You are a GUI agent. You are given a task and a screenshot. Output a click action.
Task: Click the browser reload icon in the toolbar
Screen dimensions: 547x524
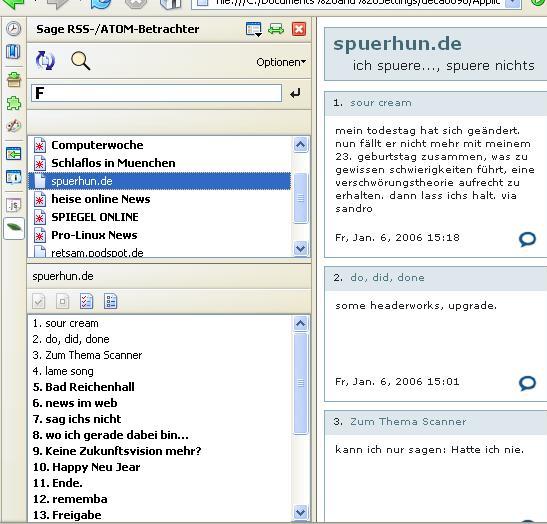click(x=101, y=3)
